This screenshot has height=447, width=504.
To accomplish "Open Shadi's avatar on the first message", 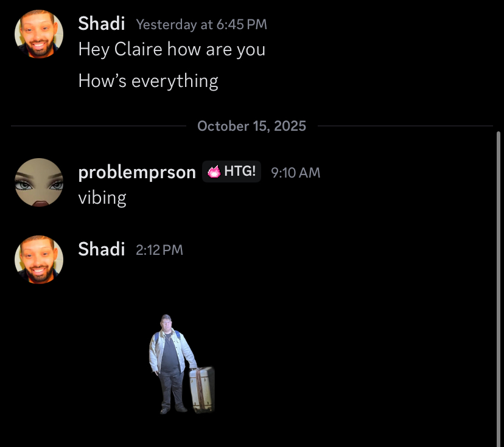I will click(x=39, y=34).
